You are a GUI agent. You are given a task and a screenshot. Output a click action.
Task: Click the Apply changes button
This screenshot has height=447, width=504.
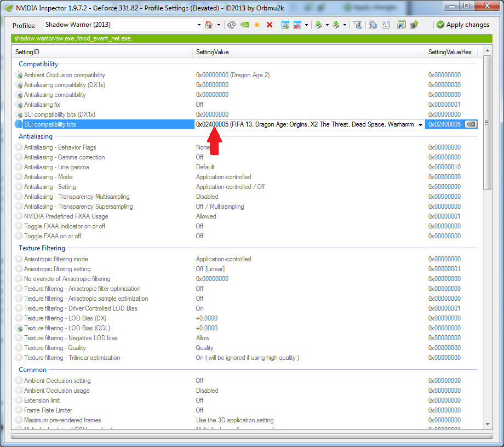[463, 25]
